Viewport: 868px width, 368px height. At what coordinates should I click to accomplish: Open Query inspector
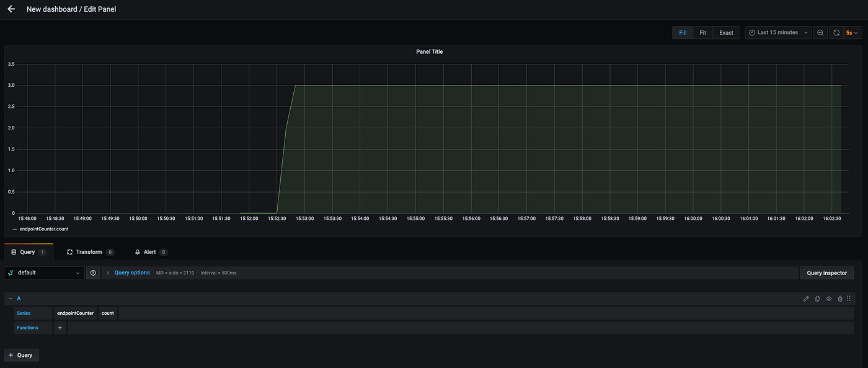click(x=827, y=273)
